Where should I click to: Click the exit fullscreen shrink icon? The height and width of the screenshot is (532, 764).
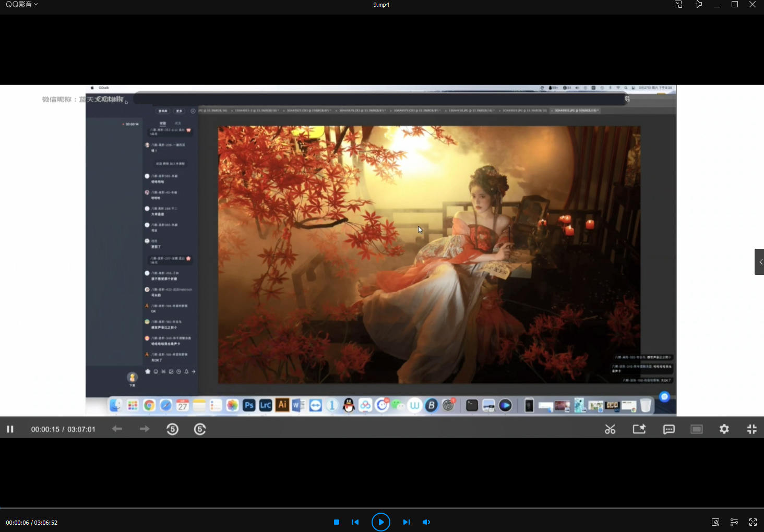click(x=751, y=429)
